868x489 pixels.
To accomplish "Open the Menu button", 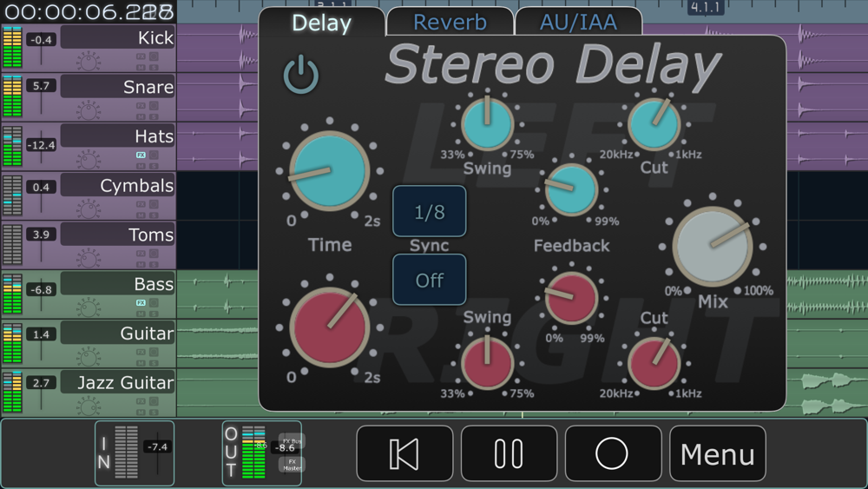I will coord(717,453).
